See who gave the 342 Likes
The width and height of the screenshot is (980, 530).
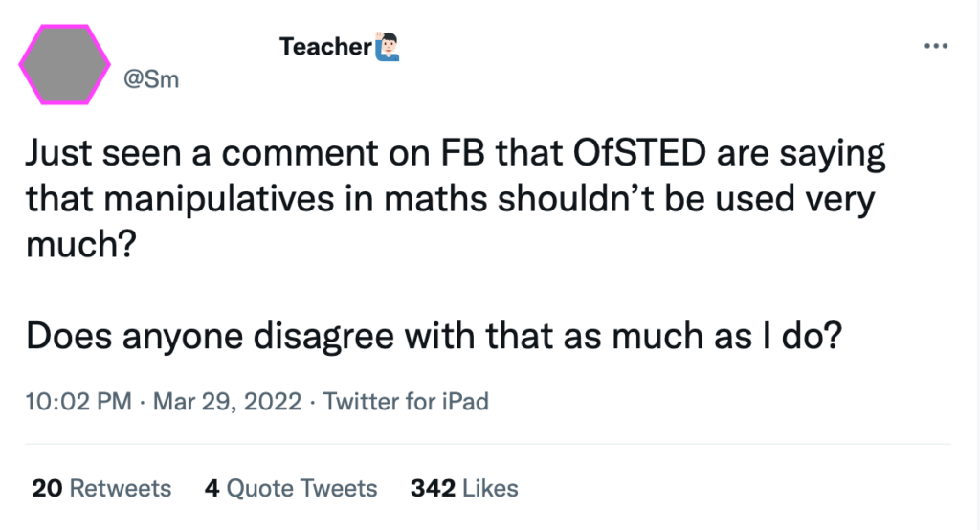[x=464, y=488]
